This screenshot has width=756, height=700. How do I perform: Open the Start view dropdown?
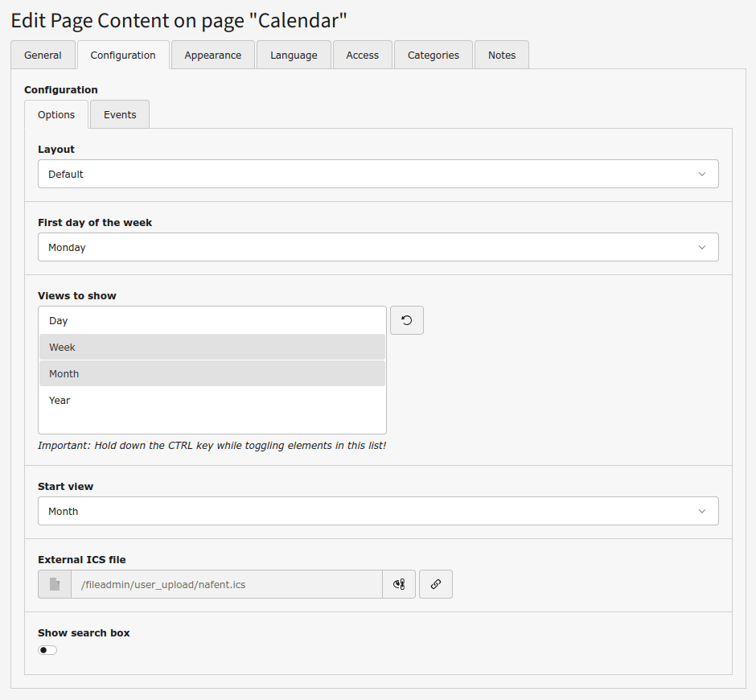pyautogui.click(x=378, y=511)
